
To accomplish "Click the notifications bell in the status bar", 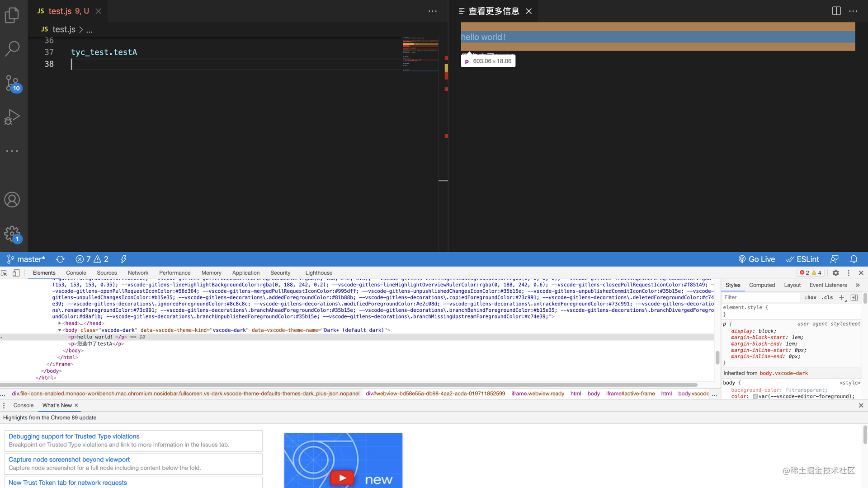I will click(x=854, y=259).
